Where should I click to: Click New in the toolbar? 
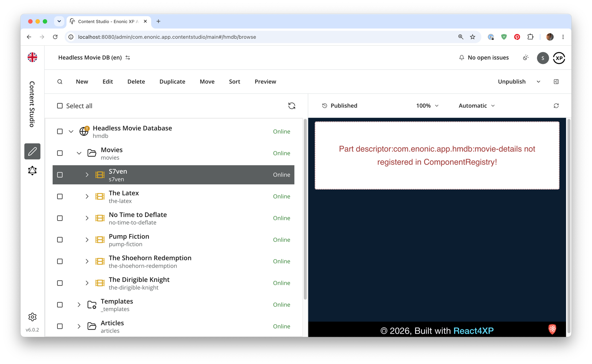[82, 82]
